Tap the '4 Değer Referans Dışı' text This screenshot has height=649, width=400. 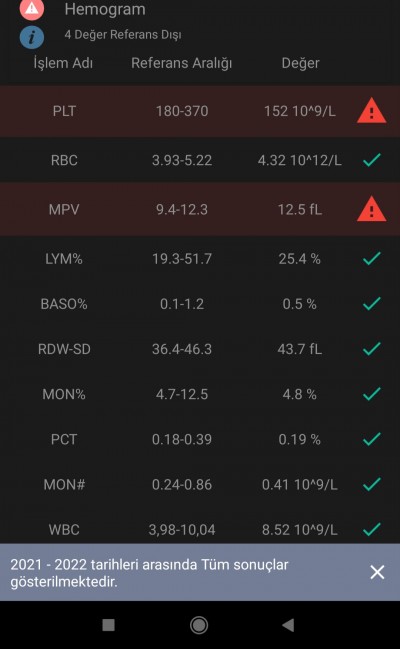click(x=123, y=35)
